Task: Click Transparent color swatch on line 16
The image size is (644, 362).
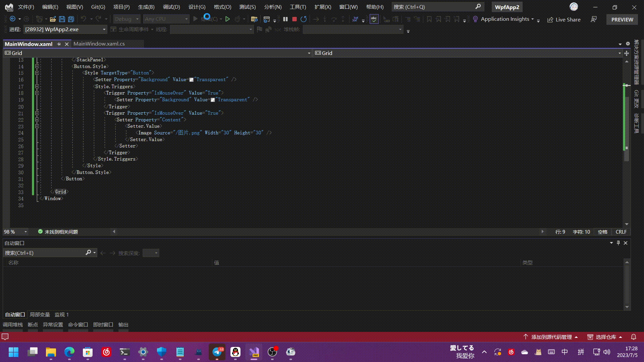Action: (192, 80)
